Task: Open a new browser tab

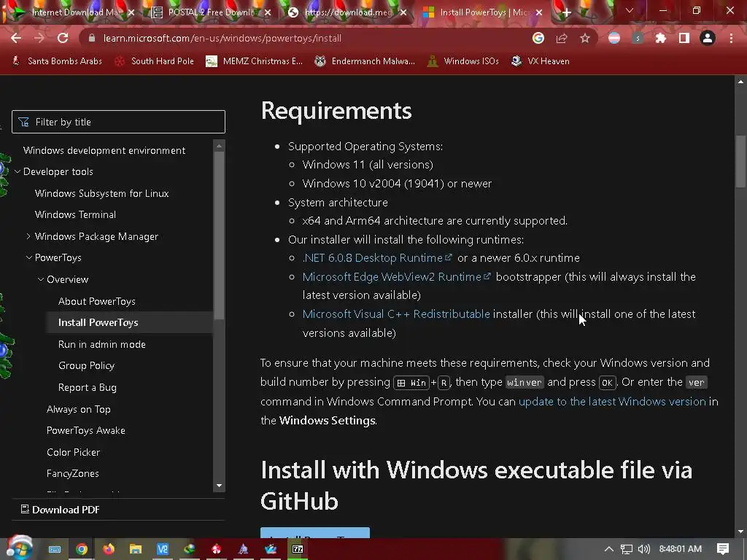Action: point(566,13)
